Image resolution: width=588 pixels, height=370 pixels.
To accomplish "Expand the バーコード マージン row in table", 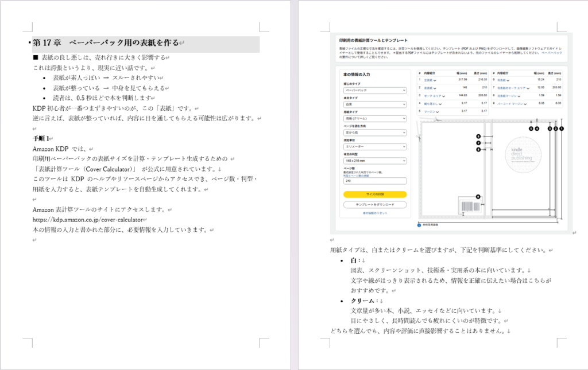I will pyautogui.click(x=525, y=104).
